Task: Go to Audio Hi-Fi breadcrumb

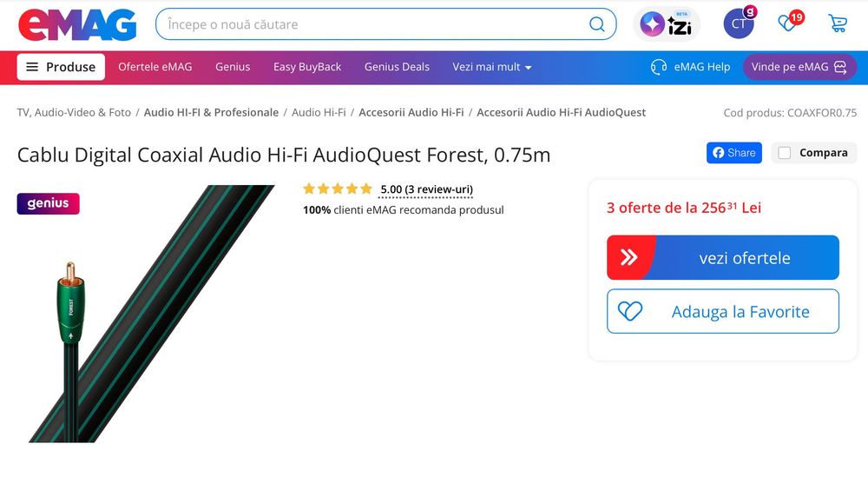Action: (x=319, y=113)
